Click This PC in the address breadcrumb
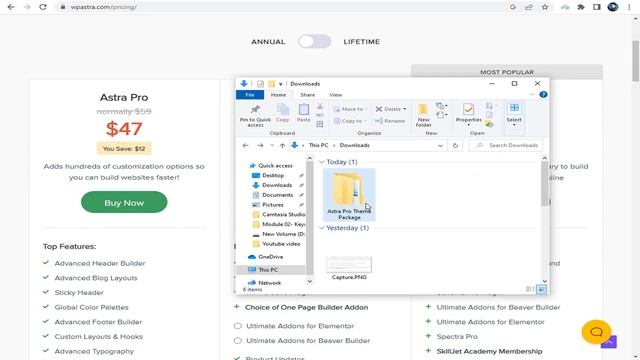Viewport: 640px width, 360px height. [318, 145]
